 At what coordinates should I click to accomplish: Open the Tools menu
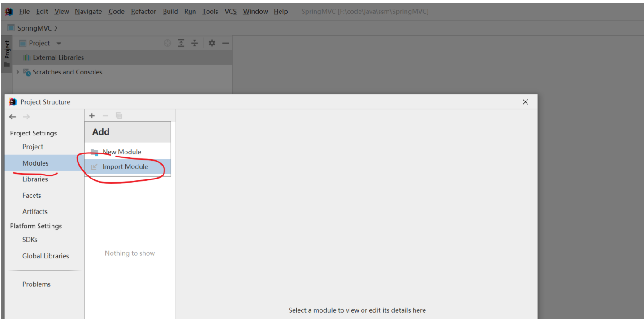coord(210,12)
